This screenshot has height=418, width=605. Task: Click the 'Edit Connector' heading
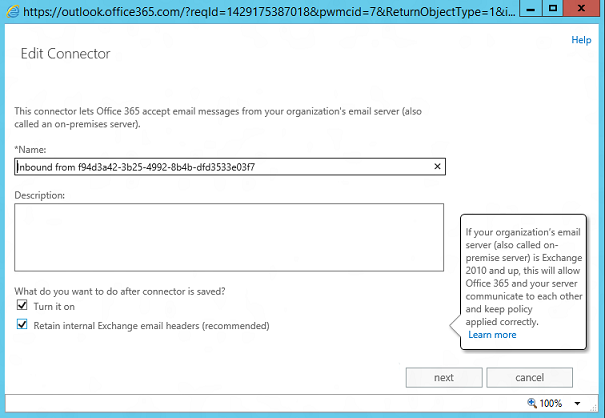(65, 54)
